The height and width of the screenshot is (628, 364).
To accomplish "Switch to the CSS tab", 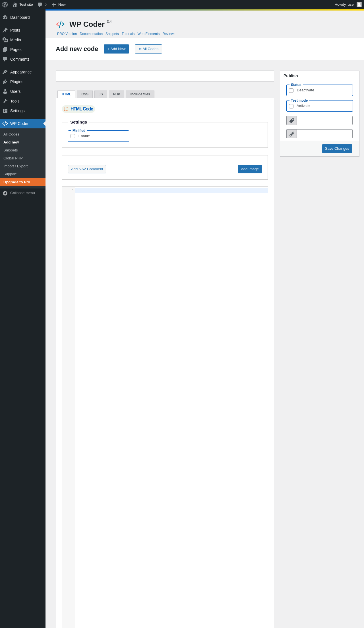I will tap(85, 94).
